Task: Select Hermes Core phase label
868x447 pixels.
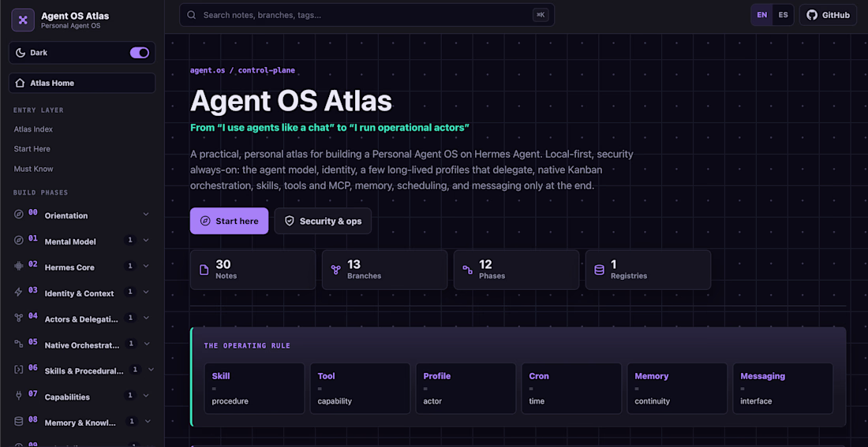Action: 69,267
